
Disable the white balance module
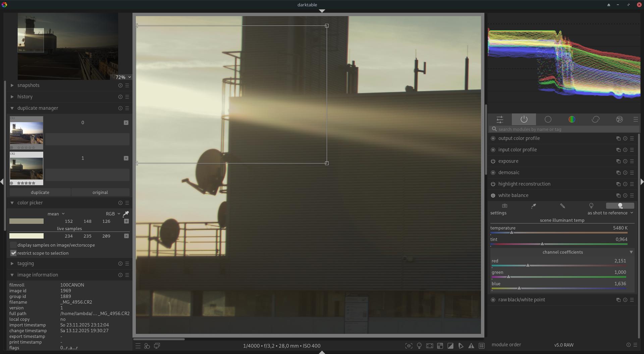coord(493,196)
